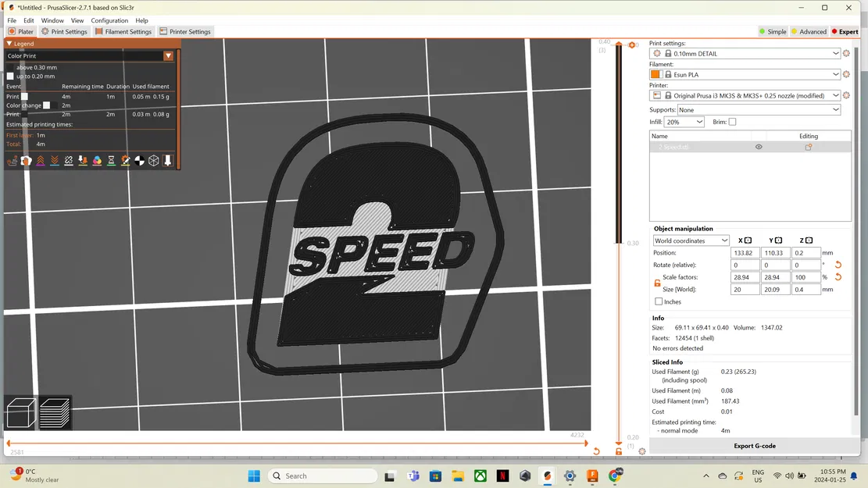Mirror object along Z axis
Image resolution: width=868 pixels, height=488 pixels.
(x=809, y=240)
